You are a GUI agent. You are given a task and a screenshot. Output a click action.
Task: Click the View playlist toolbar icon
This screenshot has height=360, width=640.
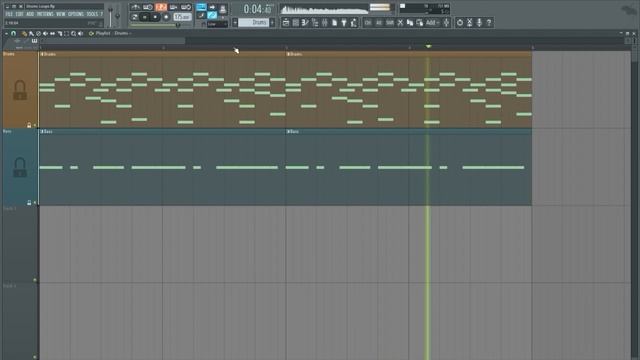coord(286,22)
